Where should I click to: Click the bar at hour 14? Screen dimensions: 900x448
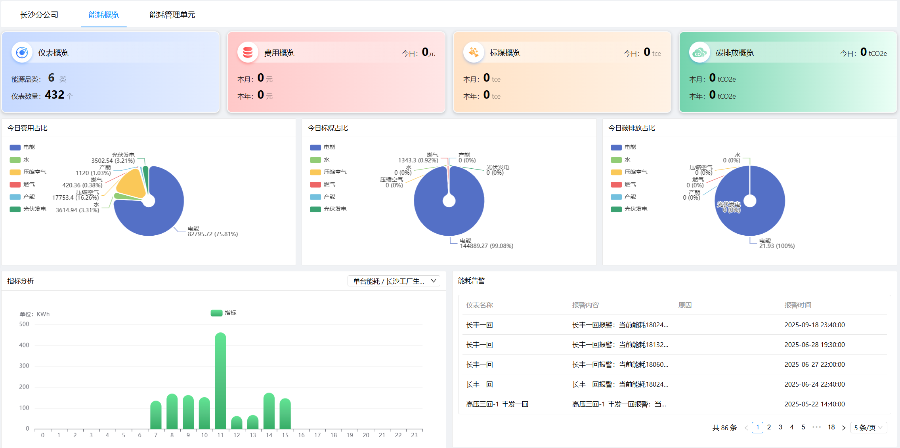(x=269, y=411)
